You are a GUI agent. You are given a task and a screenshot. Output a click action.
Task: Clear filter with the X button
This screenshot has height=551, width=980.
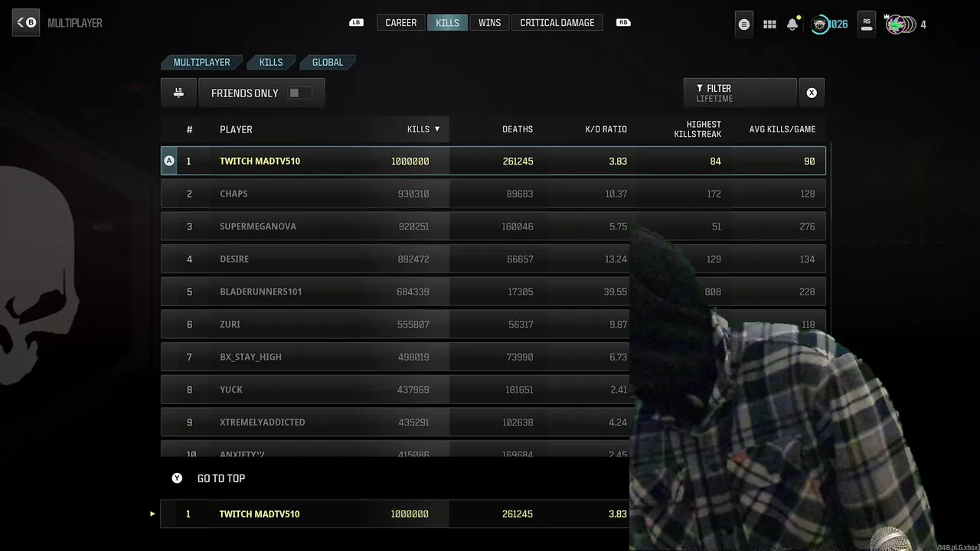coord(812,93)
